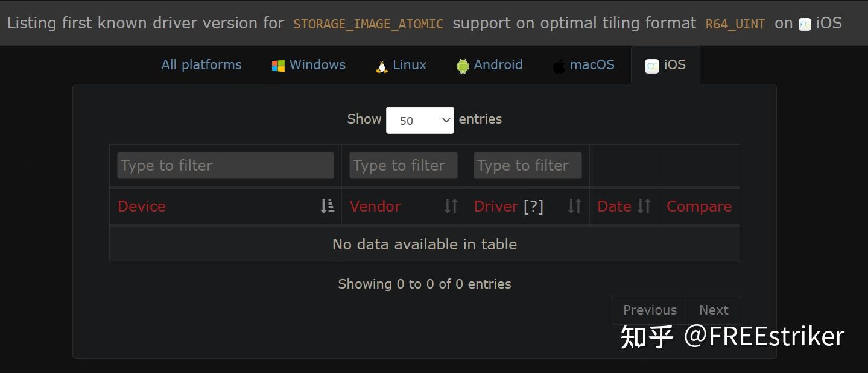Click the iOS icon in active tab
The height and width of the screenshot is (373, 868).
pos(652,66)
